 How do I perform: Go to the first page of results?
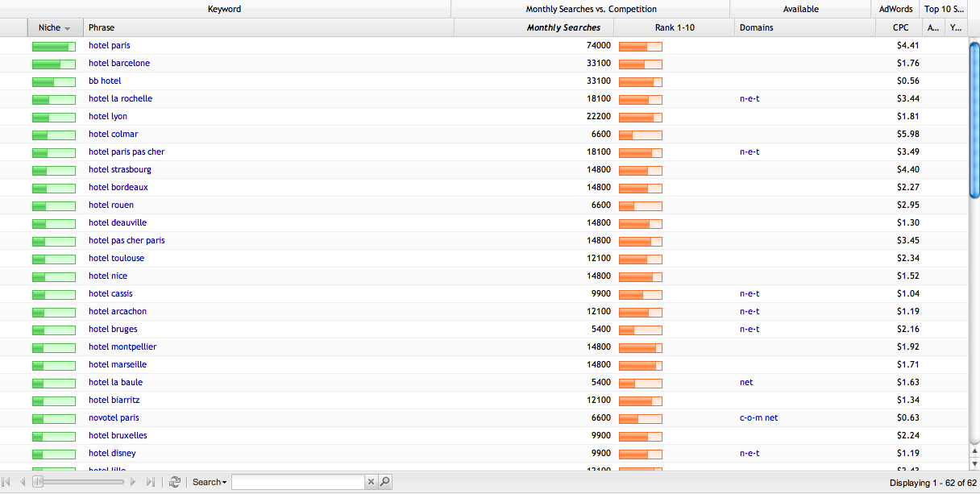(7, 482)
